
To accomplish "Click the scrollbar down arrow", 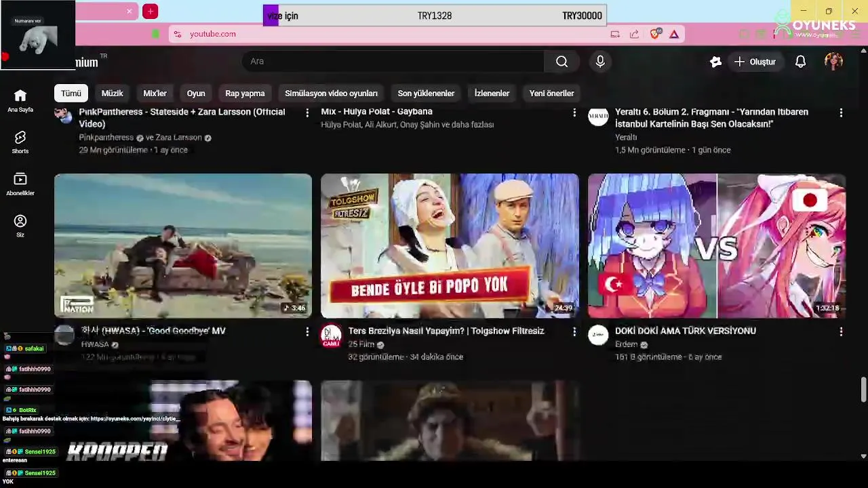I will pyautogui.click(x=863, y=456).
